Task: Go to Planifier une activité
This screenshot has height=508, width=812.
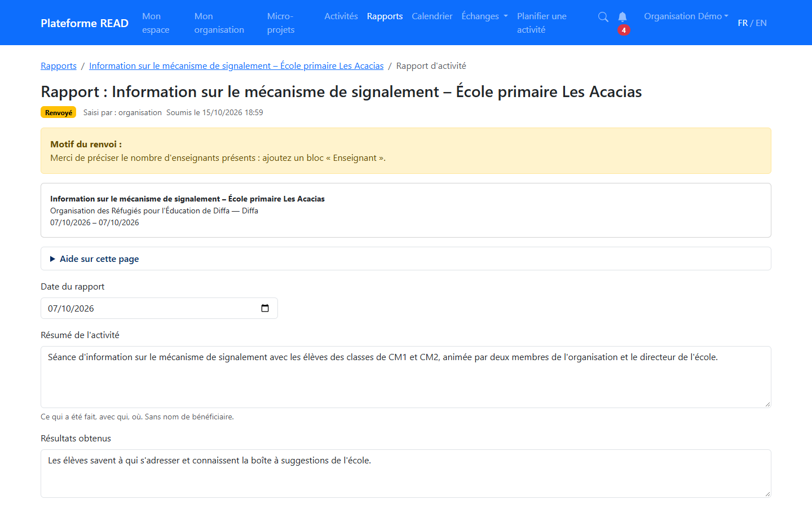Action: [542, 23]
